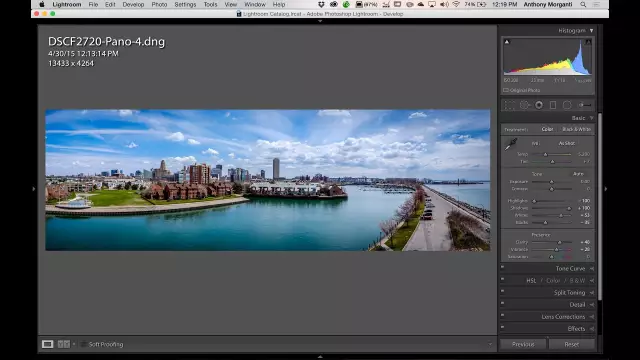The image size is (640, 360).
Task: Adjust the Exposure slider handle
Action: (551, 182)
